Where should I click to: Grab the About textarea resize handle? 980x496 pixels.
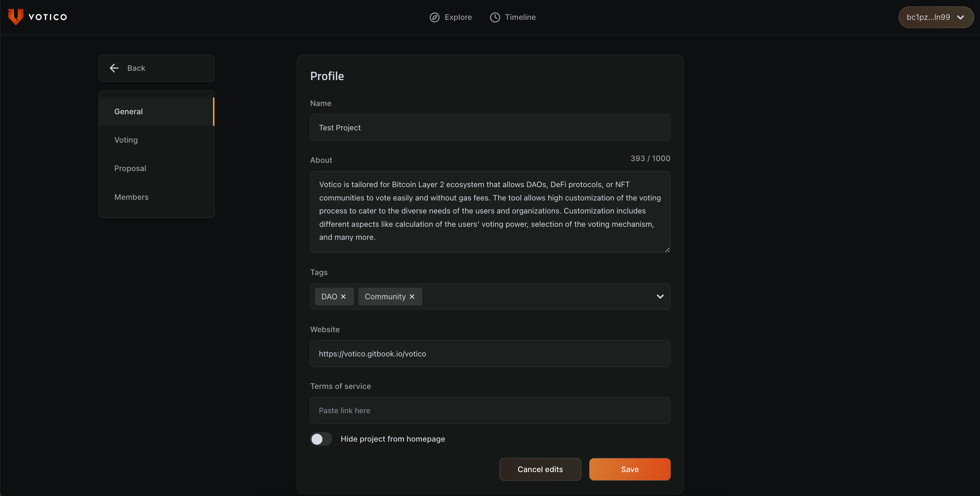667,250
